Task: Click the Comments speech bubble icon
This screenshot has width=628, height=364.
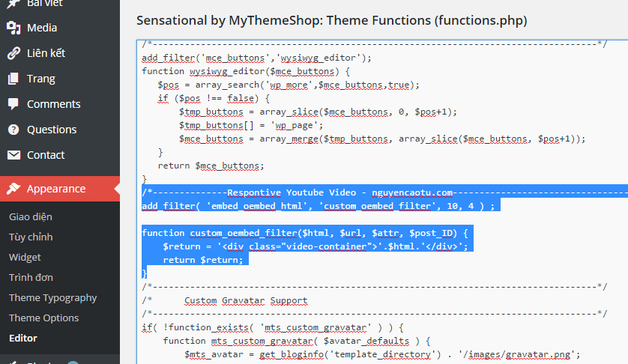Action: pyautogui.click(x=13, y=104)
